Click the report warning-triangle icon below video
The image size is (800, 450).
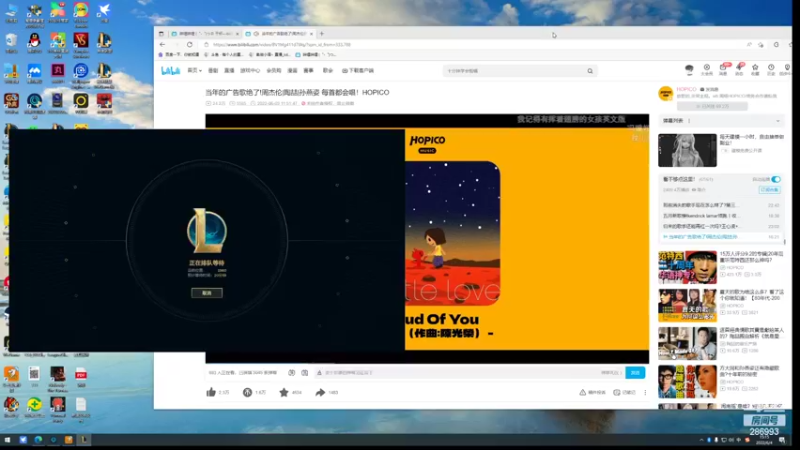[582, 392]
